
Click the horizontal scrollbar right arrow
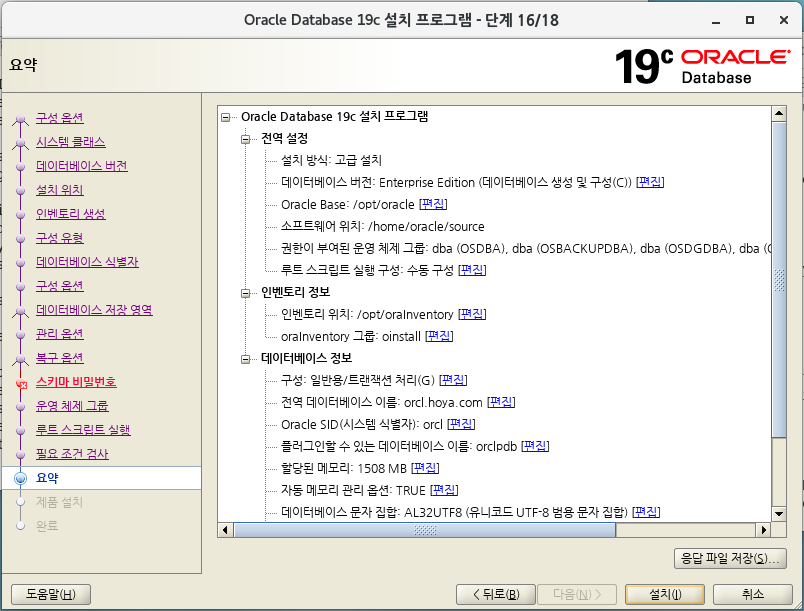(764, 530)
